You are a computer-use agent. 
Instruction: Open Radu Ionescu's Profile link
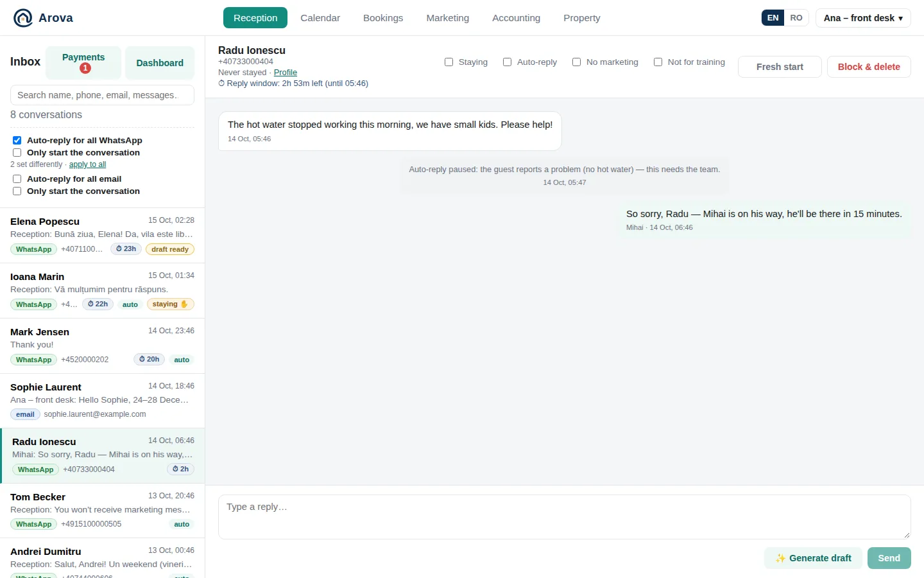coord(286,73)
